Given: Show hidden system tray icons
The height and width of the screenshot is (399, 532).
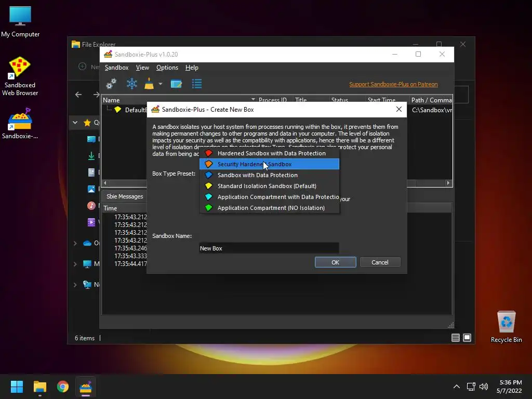Looking at the screenshot, I should 457,387.
